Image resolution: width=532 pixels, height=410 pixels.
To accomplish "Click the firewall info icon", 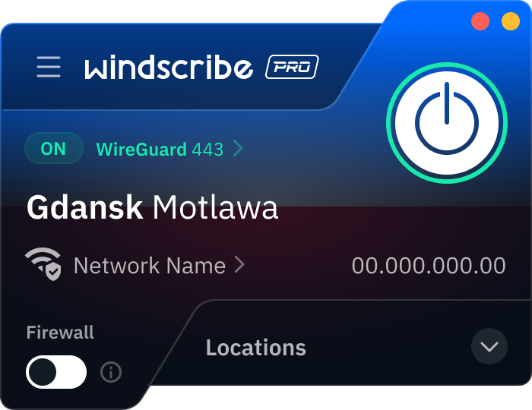I will click(111, 372).
